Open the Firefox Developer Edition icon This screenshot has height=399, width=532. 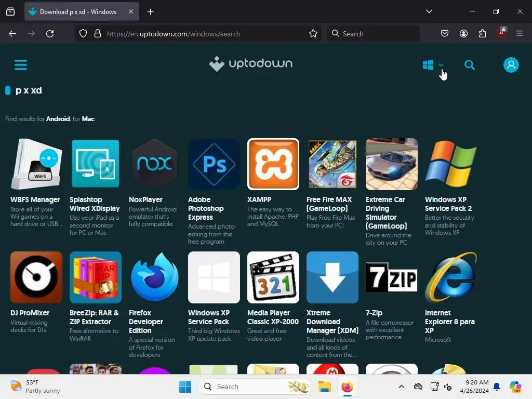point(155,277)
